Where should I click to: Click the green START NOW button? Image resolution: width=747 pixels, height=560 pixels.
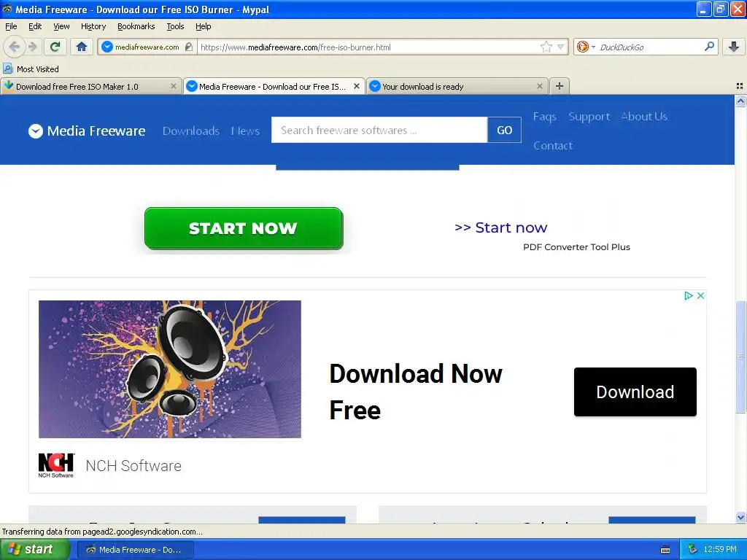pyautogui.click(x=244, y=228)
